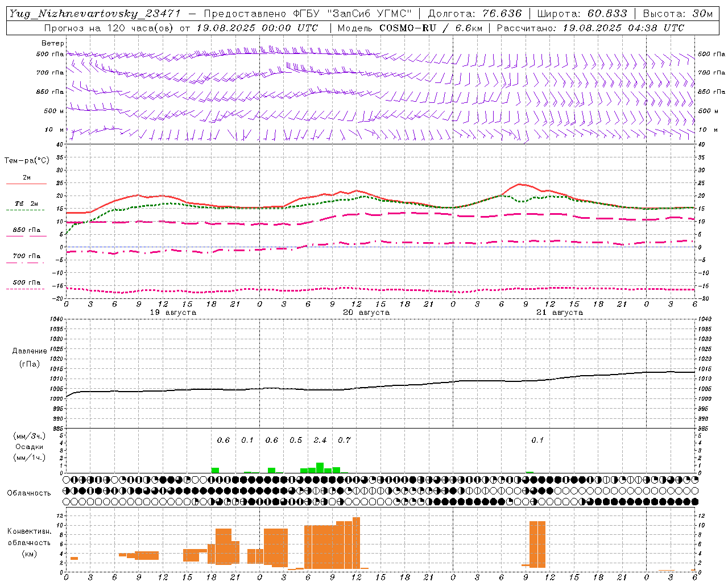Click the 'Прогноз на 120 часа(ов)' forecast text
The height and width of the screenshot is (582, 728).
(109, 28)
